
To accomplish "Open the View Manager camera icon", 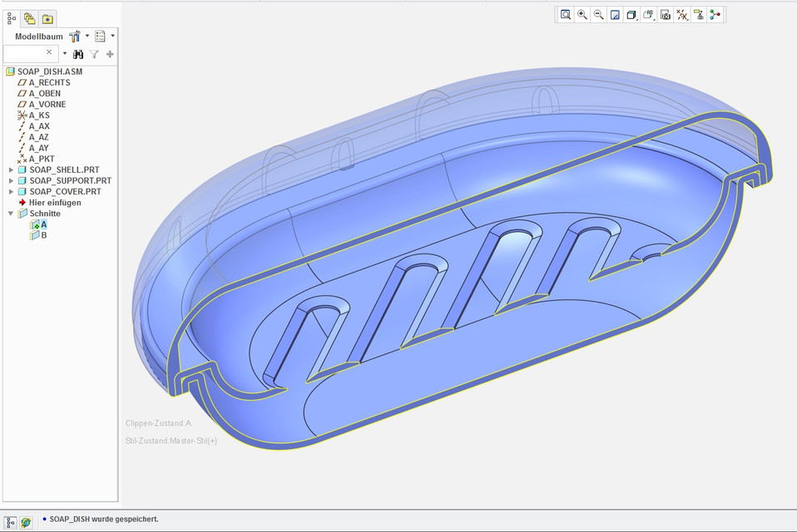I will 666,15.
